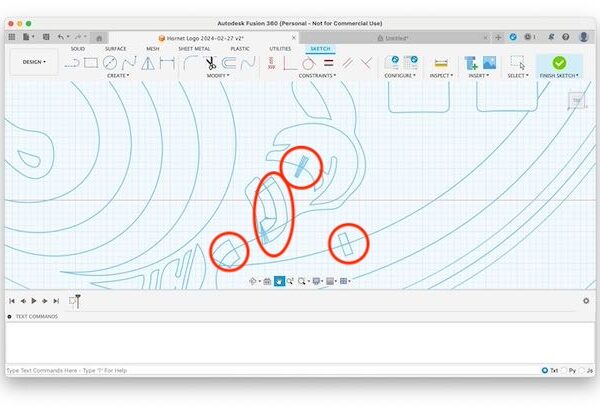Click the text commands input field
Image resolution: width=600 pixels, height=410 pixels.
[272, 370]
